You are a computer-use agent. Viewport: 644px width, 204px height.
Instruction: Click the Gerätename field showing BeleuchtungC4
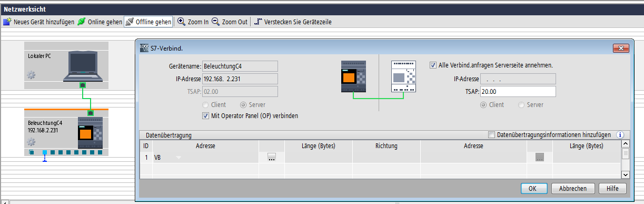(240, 66)
